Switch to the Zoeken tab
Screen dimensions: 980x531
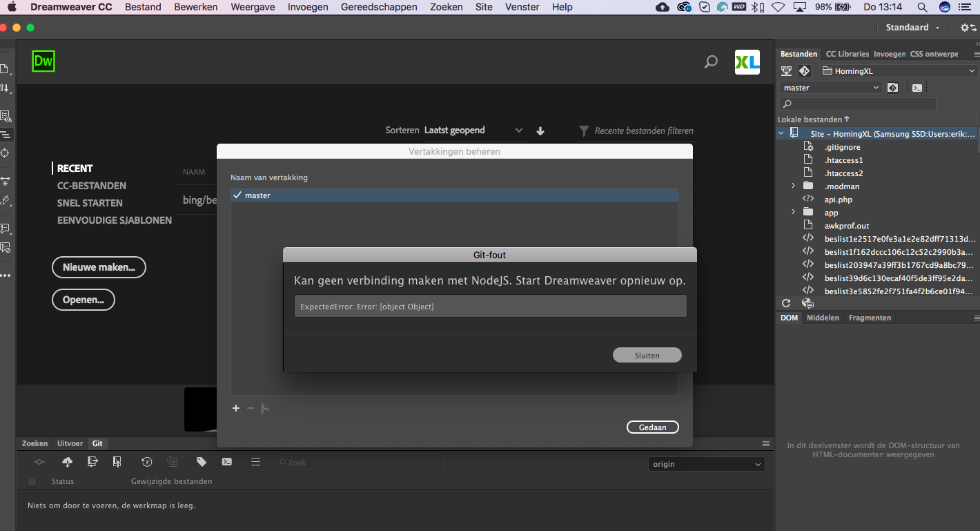click(x=35, y=443)
